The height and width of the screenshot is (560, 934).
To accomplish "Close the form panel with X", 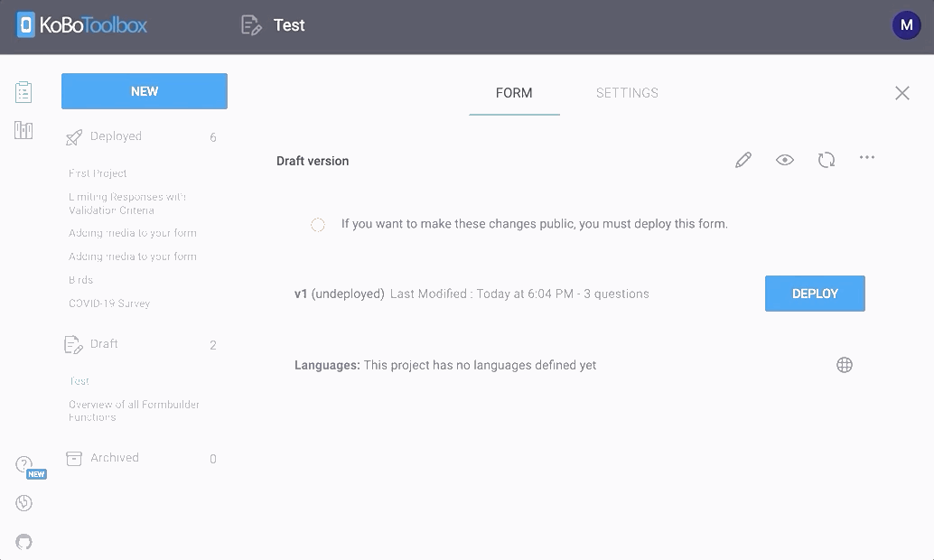I will point(901,93).
